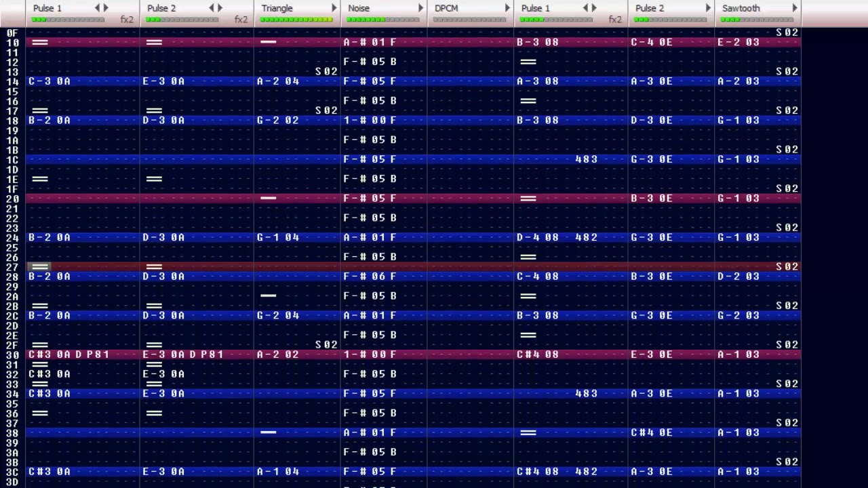Click the Triangle channel volume meter
This screenshot has height=488, width=868.
(296, 20)
